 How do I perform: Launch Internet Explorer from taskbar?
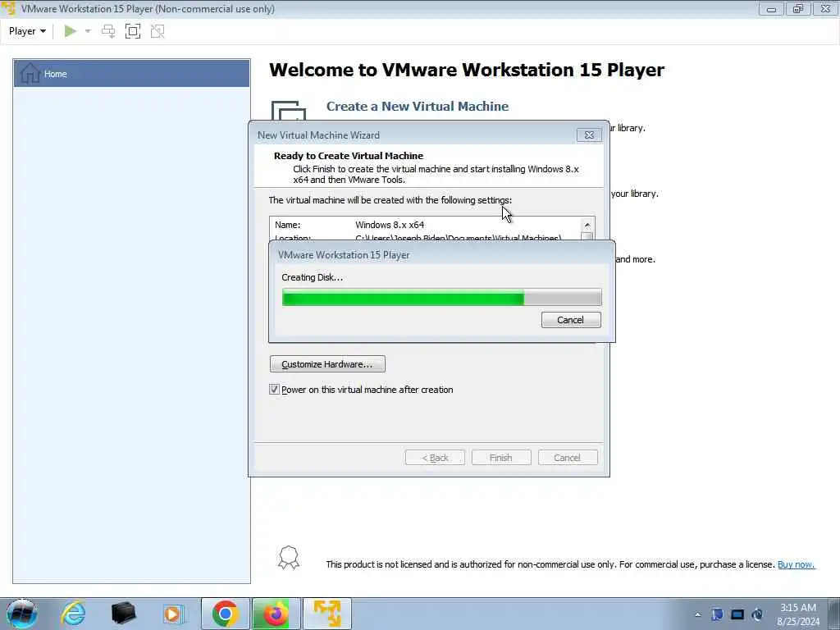click(73, 614)
